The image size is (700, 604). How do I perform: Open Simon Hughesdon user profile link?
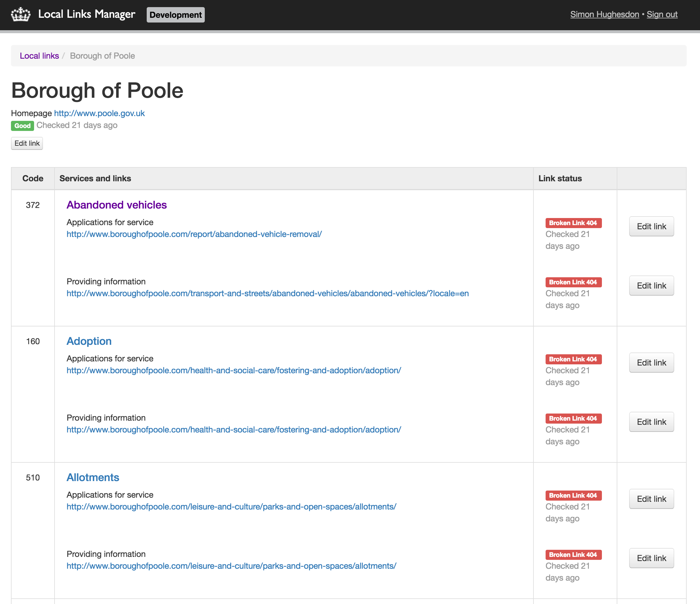[604, 14]
